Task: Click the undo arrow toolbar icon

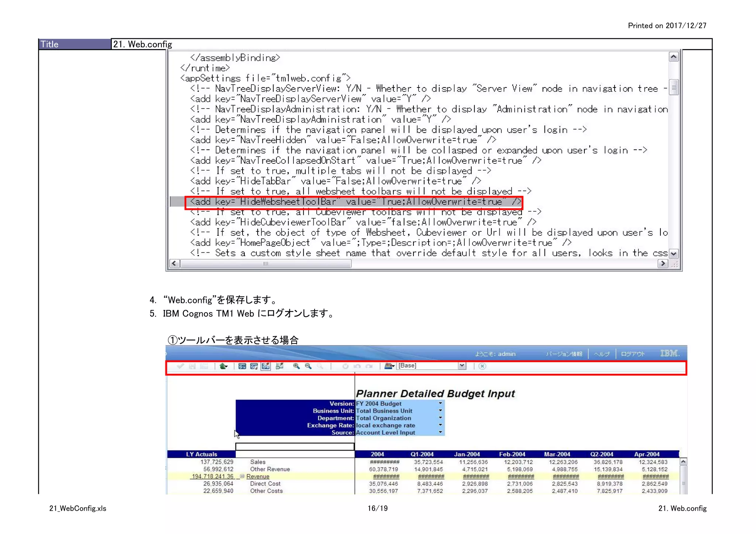Action: click(x=357, y=366)
